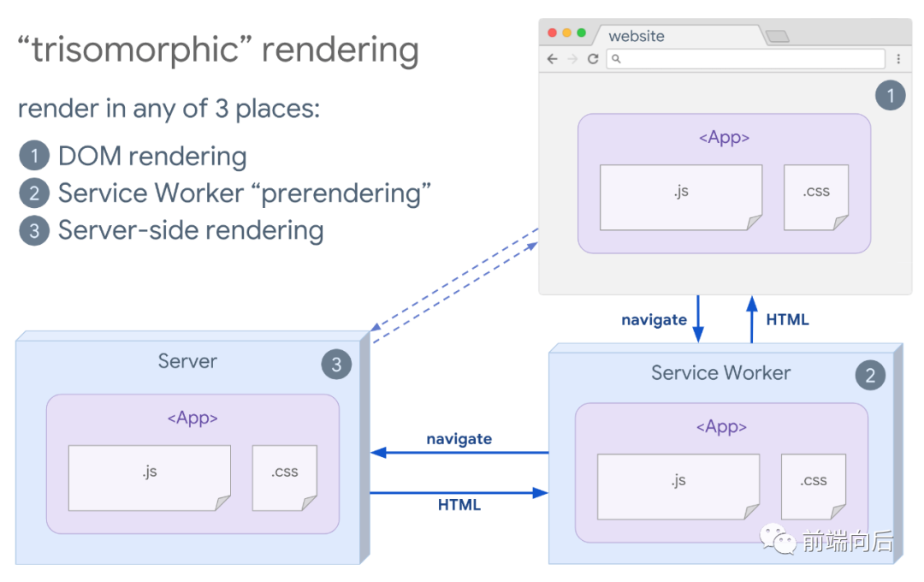924x582 pixels.
Task: Click the "trisomorphic" rendering heading
Action: (x=218, y=50)
